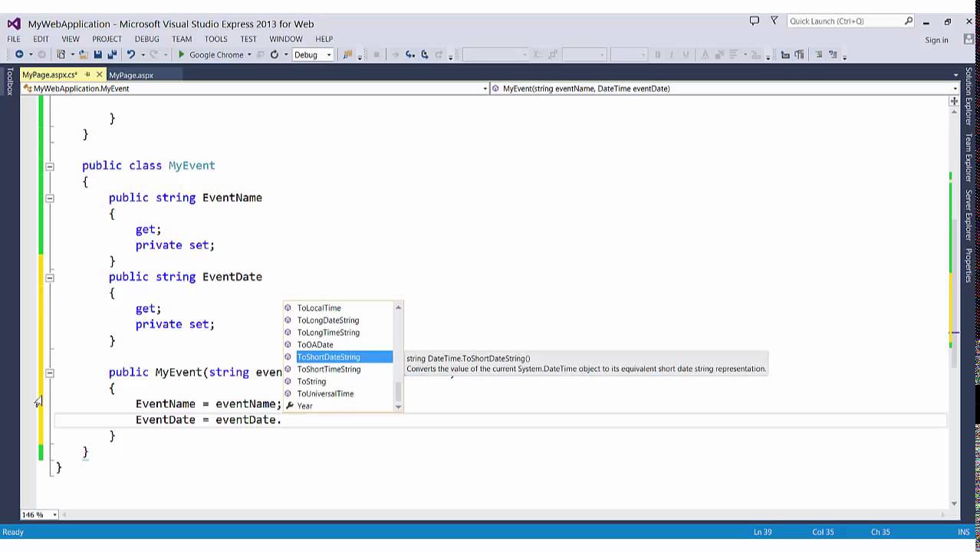
Task: Open the notifications flag icon
Action: (774, 21)
